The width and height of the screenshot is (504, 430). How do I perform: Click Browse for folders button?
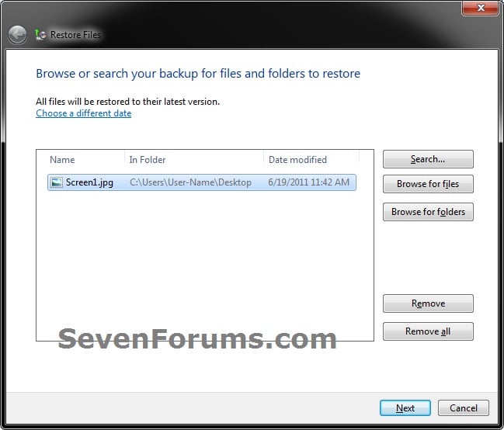[x=428, y=212]
